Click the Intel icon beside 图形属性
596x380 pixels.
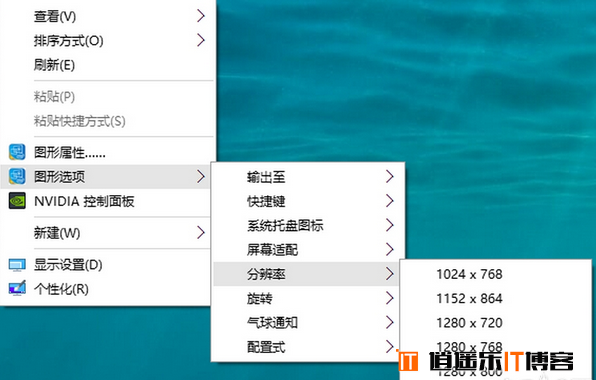(17, 152)
